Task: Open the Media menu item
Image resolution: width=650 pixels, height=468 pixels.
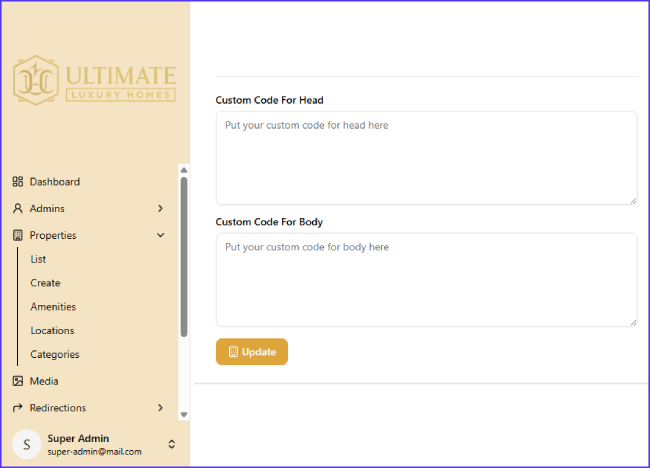Action: click(x=44, y=381)
